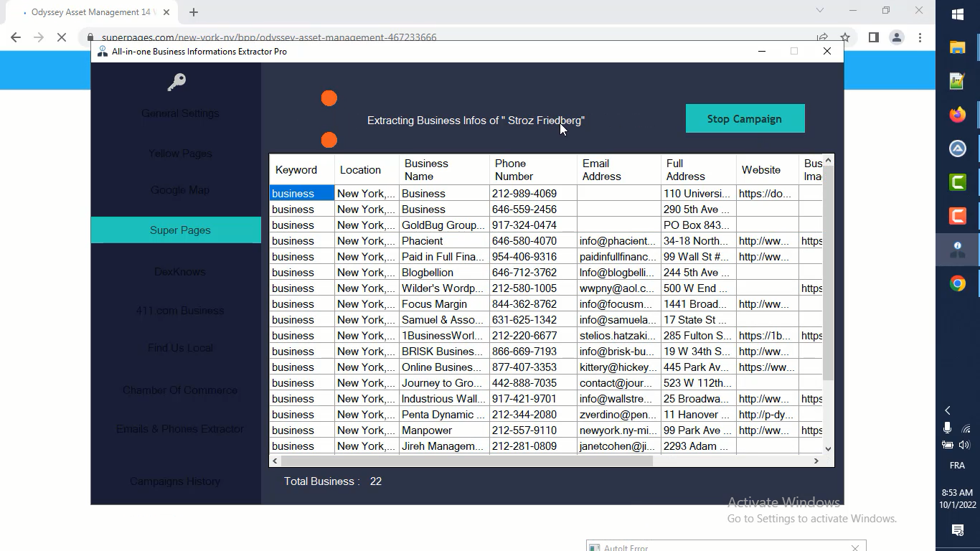This screenshot has height=551, width=980.
Task: Select the Manpower business name cell
Action: point(444,430)
